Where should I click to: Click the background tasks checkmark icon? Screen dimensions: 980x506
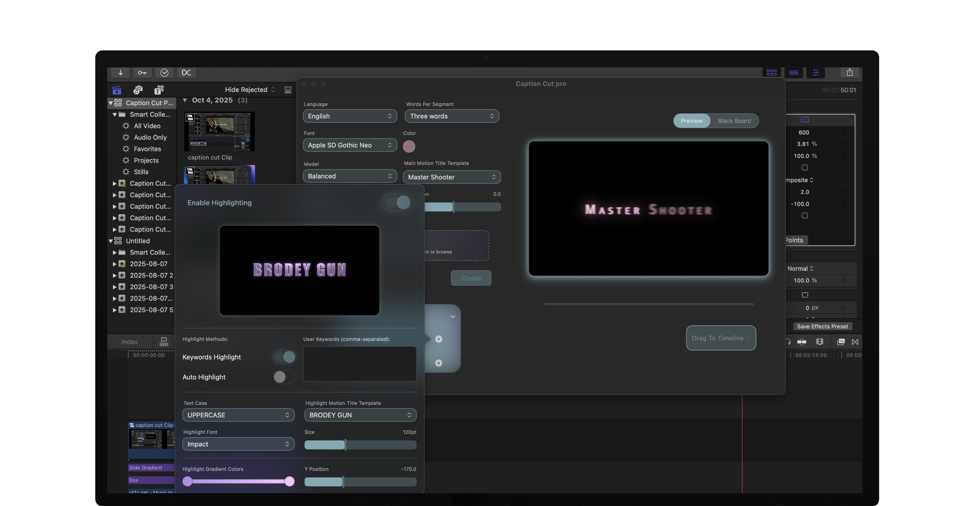pyautogui.click(x=164, y=73)
